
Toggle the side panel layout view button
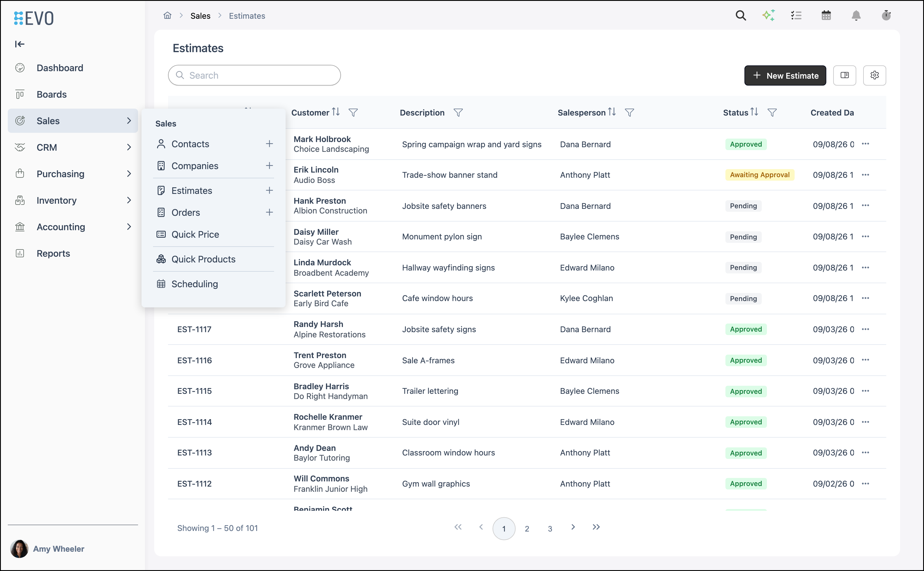pos(845,75)
